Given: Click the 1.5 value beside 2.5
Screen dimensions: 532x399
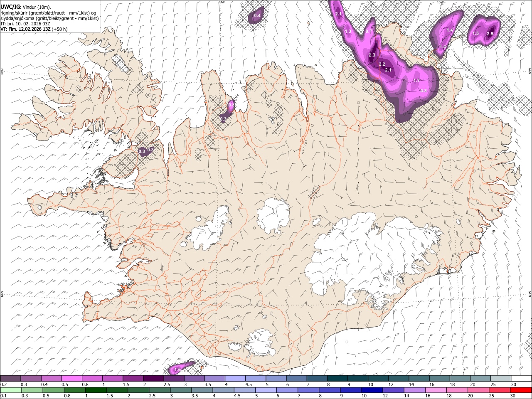Looking at the screenshot, I should click(476, 33).
